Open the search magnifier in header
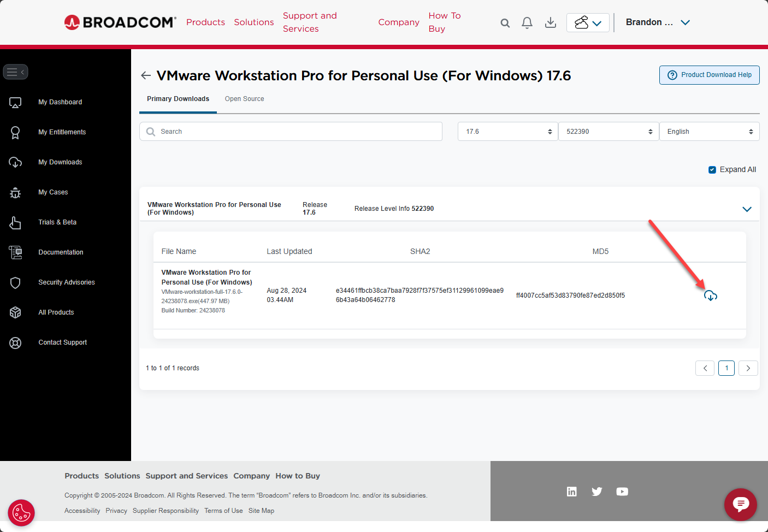Screen dimensions: 768x532 tap(505, 23)
